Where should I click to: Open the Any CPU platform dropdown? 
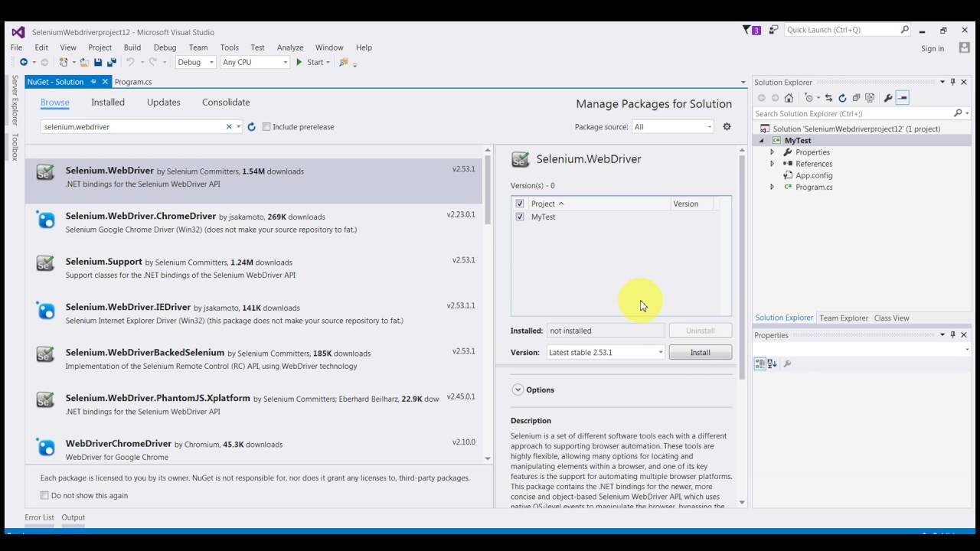pyautogui.click(x=255, y=62)
